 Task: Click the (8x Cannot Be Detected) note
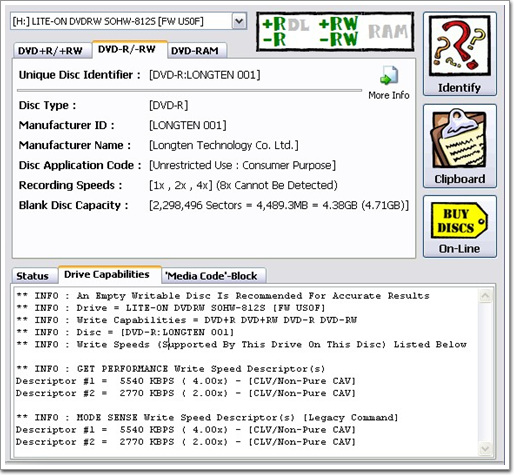[x=277, y=185]
